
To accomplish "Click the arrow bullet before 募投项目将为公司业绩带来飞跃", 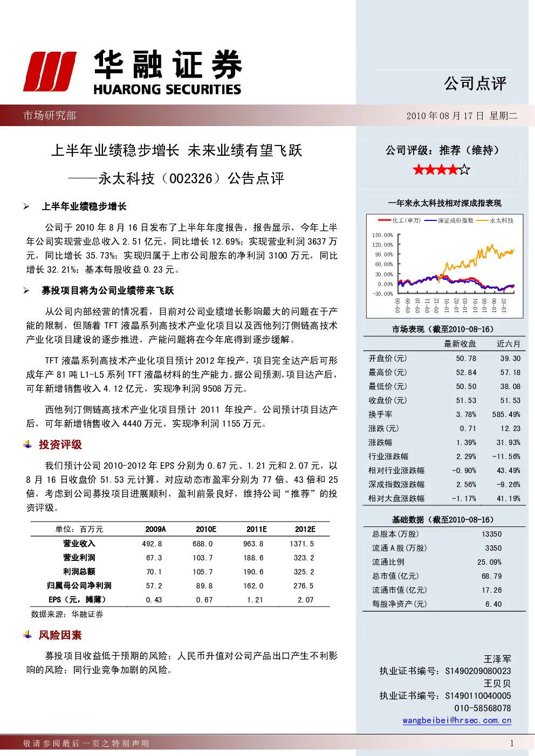I will (x=26, y=290).
